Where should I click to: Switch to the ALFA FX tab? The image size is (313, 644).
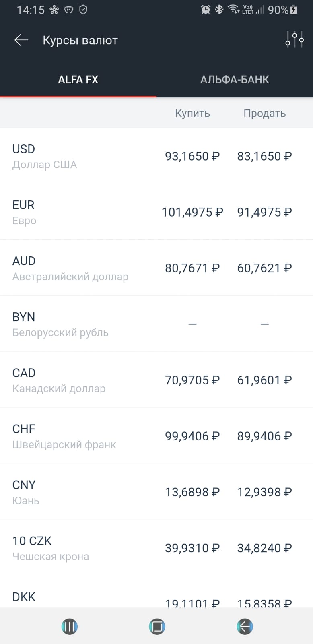78,80
